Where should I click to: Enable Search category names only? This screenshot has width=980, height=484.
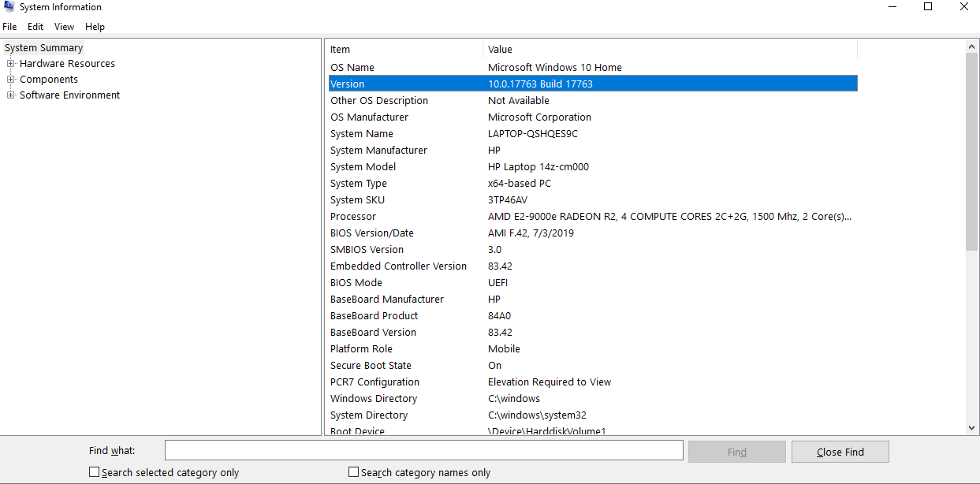(x=353, y=471)
